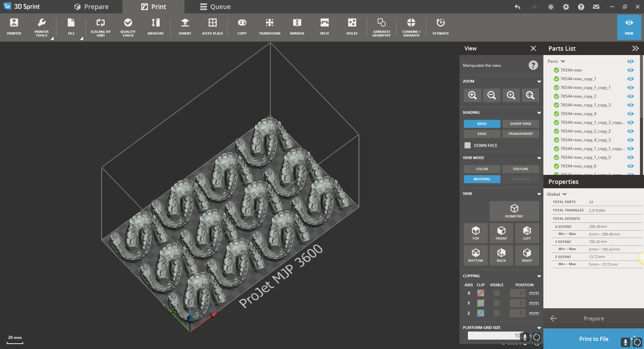644x349 pixels.
Task: Open the Generate Geometry tool
Action: point(381,27)
